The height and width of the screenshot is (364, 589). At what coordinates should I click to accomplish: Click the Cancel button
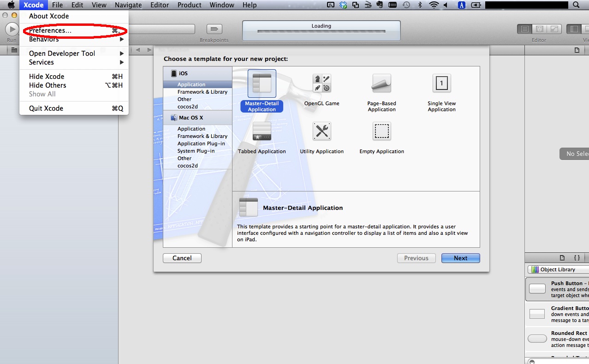pos(182,258)
